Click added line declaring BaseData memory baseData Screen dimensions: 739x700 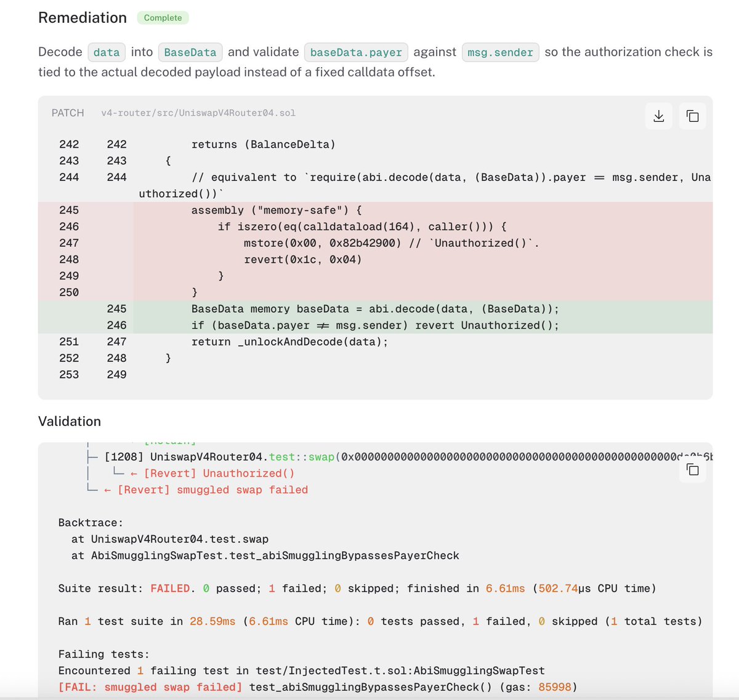pyautogui.click(x=375, y=309)
